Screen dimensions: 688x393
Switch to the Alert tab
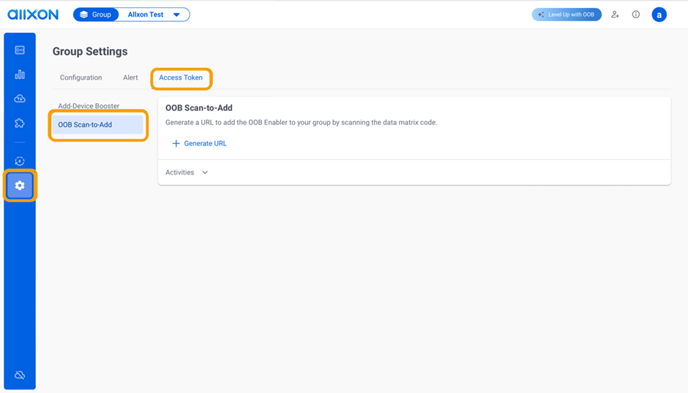(x=130, y=78)
